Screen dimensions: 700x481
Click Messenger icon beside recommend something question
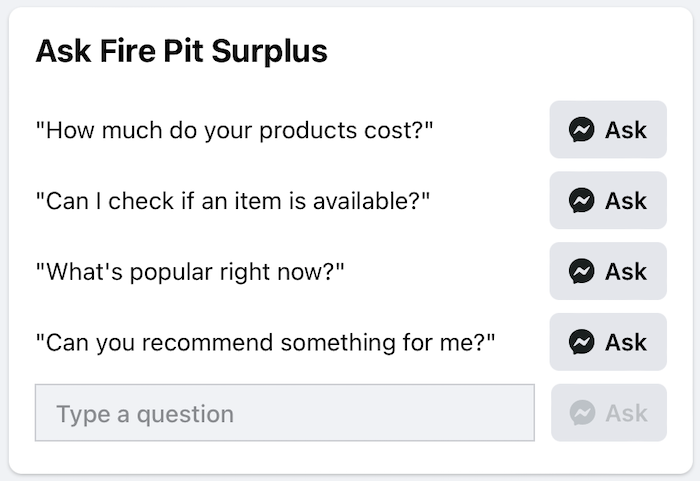point(582,342)
